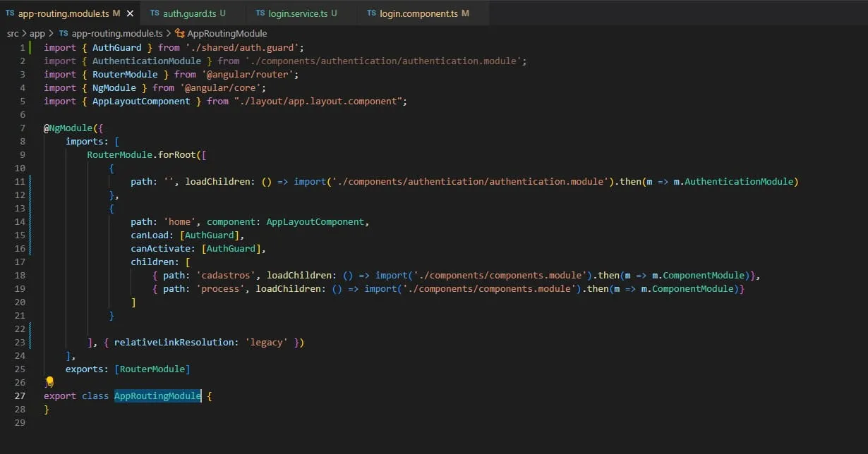Open the login.service.ts tab
The image size is (868, 454).
[x=298, y=13]
